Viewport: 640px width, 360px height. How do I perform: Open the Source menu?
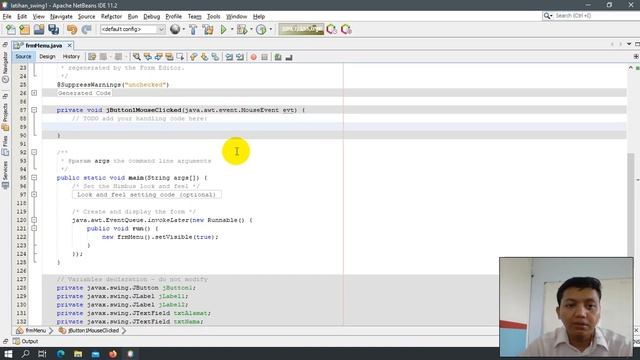87,17
